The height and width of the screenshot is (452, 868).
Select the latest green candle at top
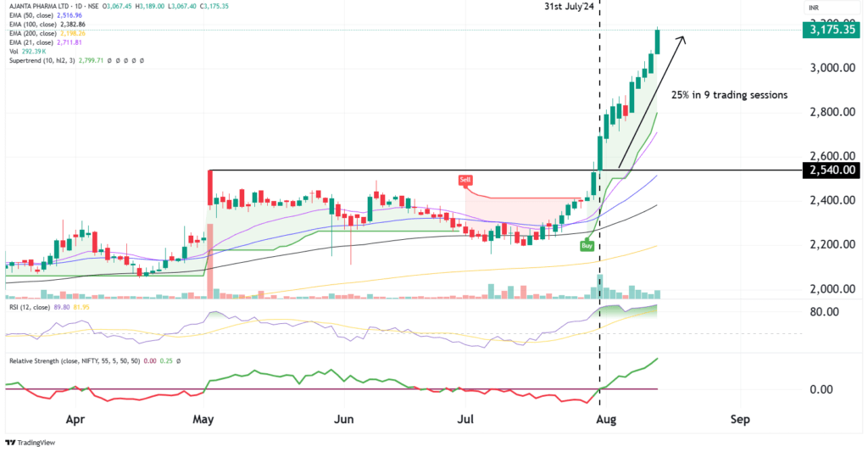point(658,42)
